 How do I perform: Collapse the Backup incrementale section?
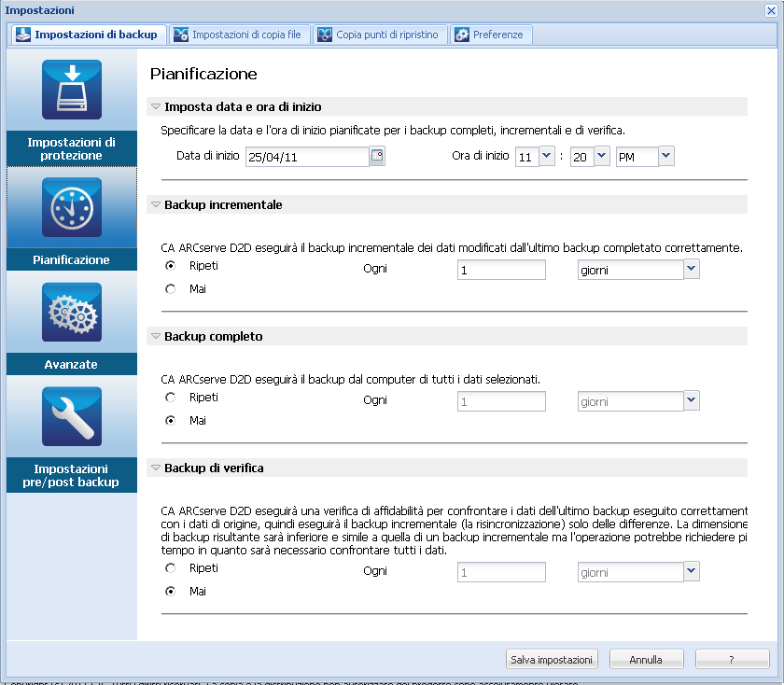pos(156,204)
